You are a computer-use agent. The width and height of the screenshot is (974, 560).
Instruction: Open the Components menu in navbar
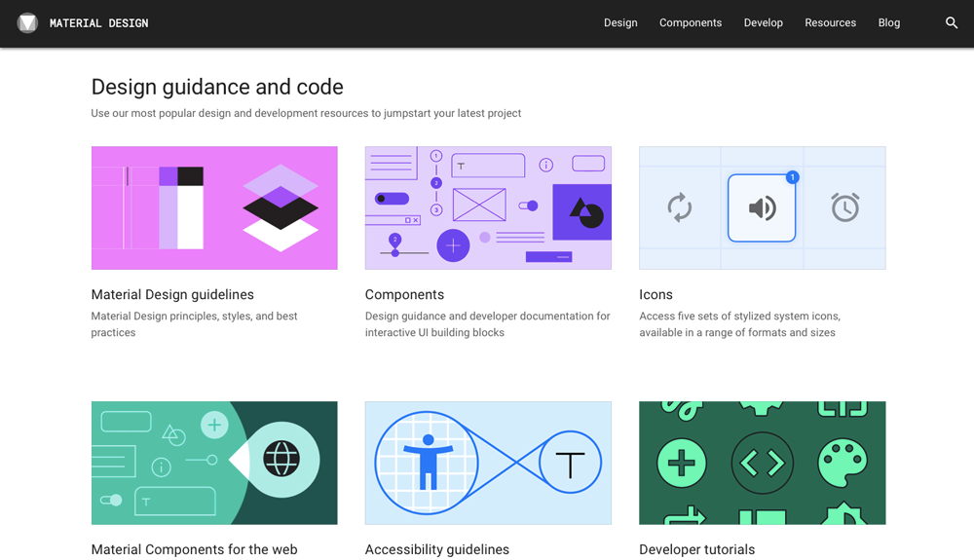coord(691,23)
